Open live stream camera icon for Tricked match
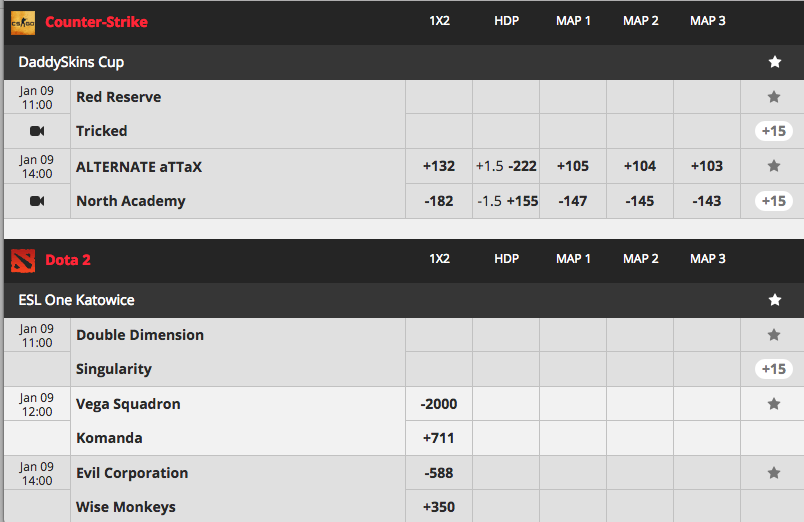 tap(37, 131)
